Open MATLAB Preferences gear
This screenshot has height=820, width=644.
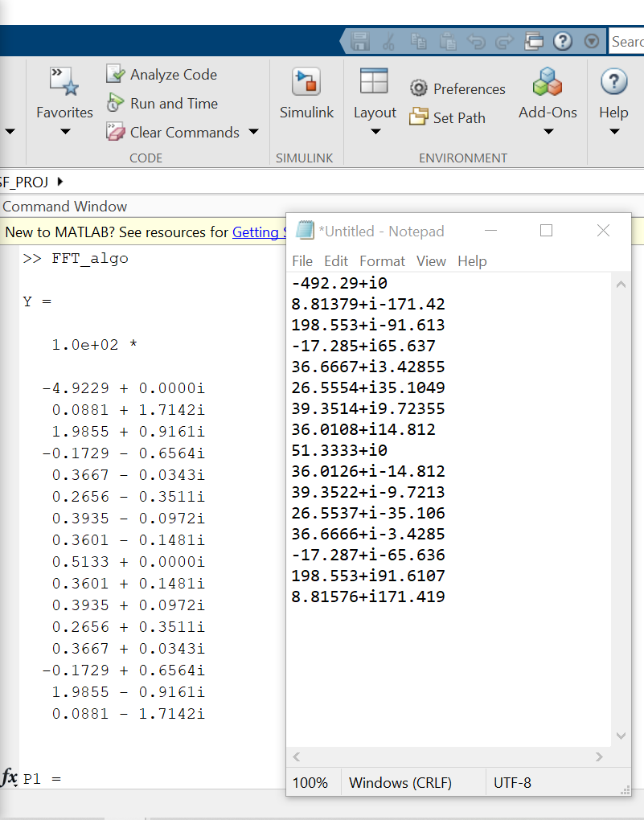[418, 88]
